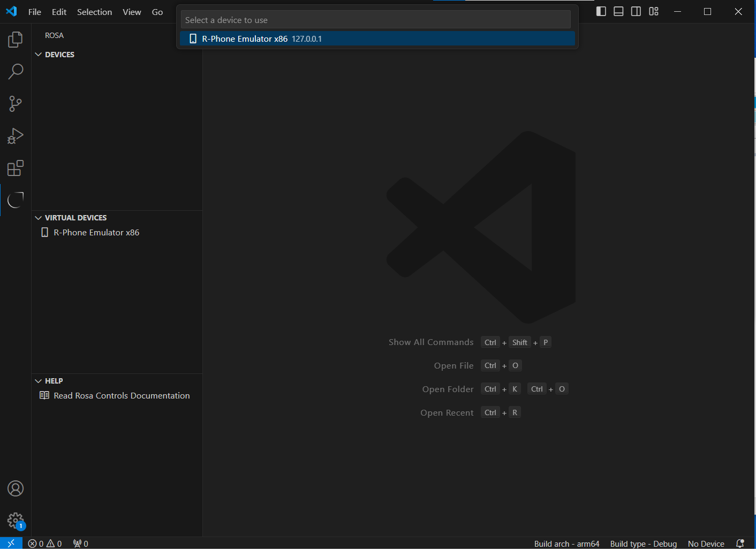Open the Search view in activity bar
The image size is (756, 551).
point(16,72)
